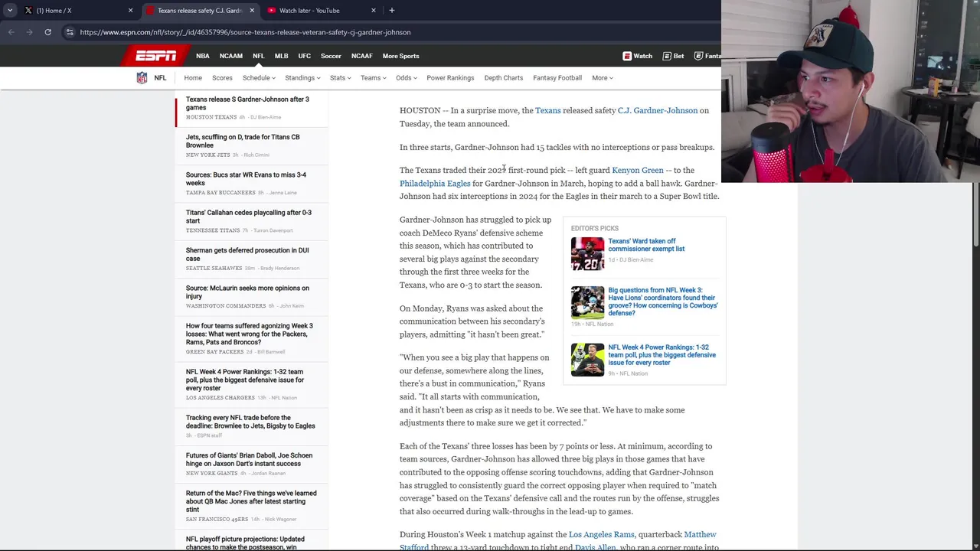Expand the Odds dropdown
Image resolution: width=980 pixels, height=551 pixels.
pyautogui.click(x=406, y=78)
